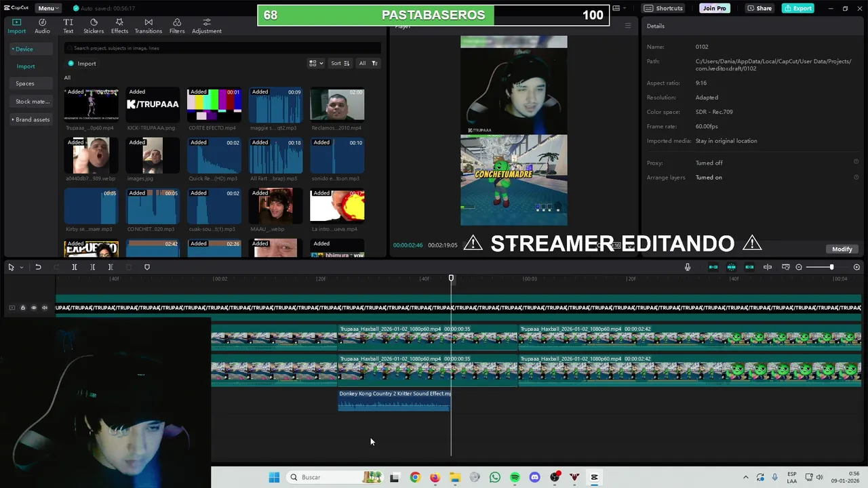This screenshot has height=488, width=868.
Task: Open Spotify from the taskbar
Action: coord(515,477)
